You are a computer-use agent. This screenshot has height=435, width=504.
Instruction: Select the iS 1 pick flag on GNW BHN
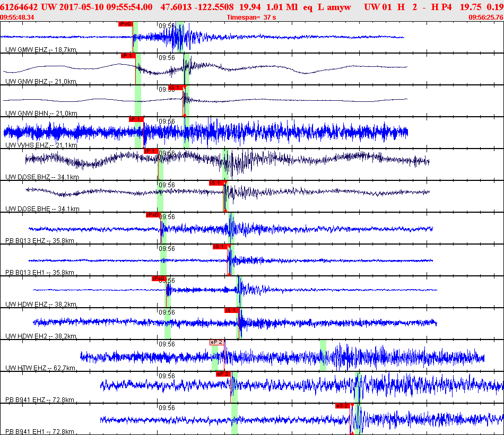click(x=176, y=88)
